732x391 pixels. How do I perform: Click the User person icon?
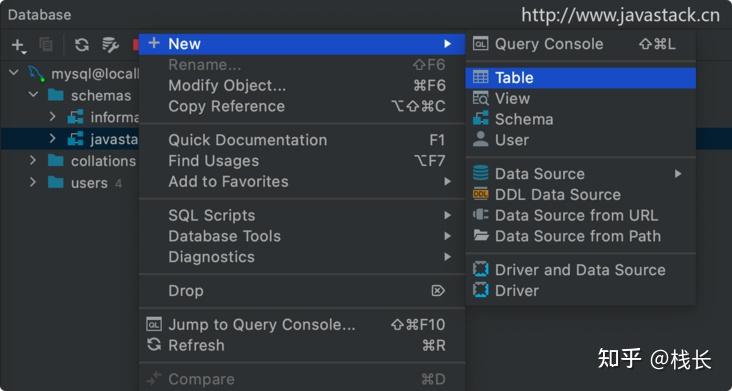tap(480, 140)
